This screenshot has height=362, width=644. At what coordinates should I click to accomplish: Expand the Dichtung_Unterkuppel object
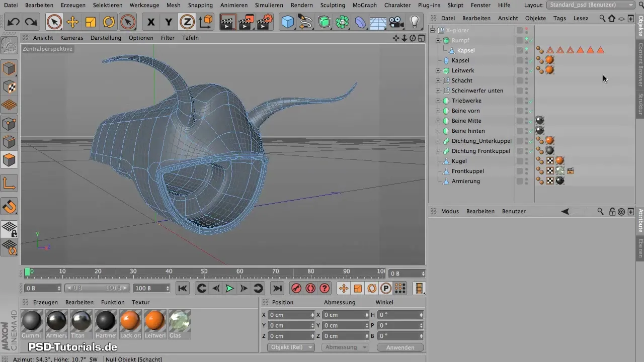pyautogui.click(x=438, y=141)
